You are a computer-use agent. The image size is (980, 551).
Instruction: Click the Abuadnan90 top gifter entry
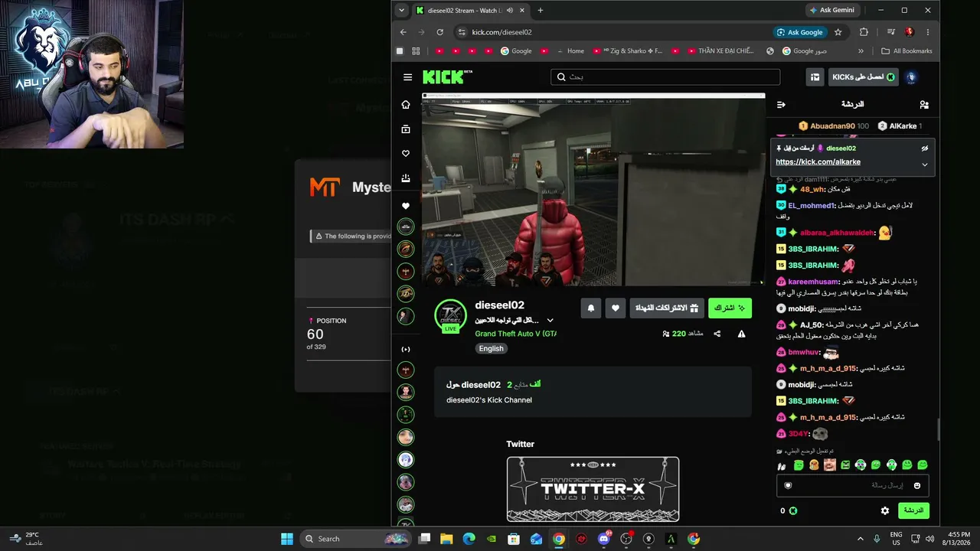[833, 126]
